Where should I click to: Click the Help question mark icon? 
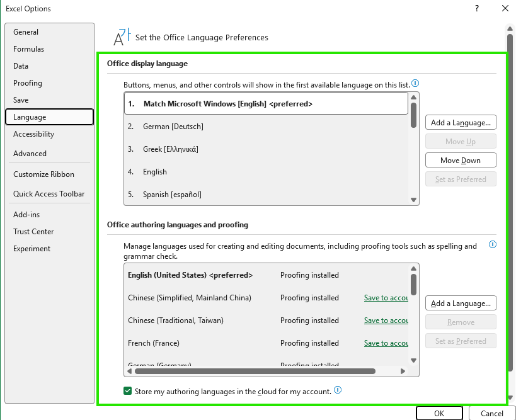tap(477, 9)
